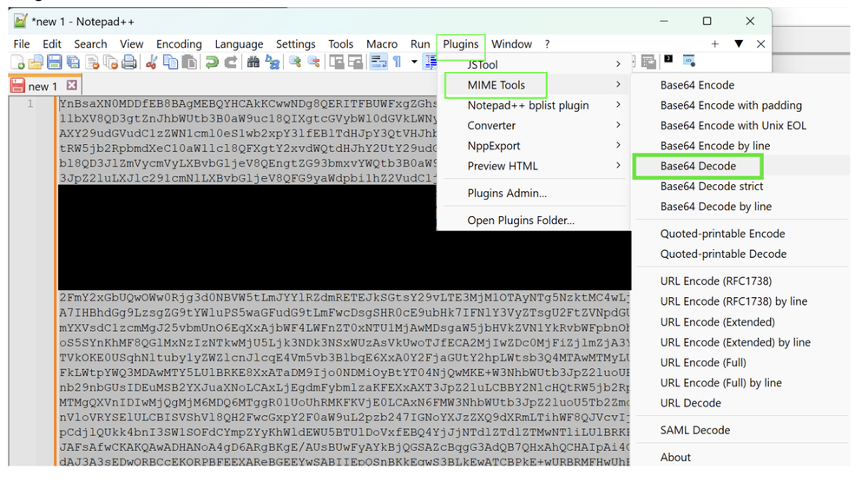Viewport: 868px width, 482px height.
Task: Click the Close document toolbar icon
Action: click(93, 62)
